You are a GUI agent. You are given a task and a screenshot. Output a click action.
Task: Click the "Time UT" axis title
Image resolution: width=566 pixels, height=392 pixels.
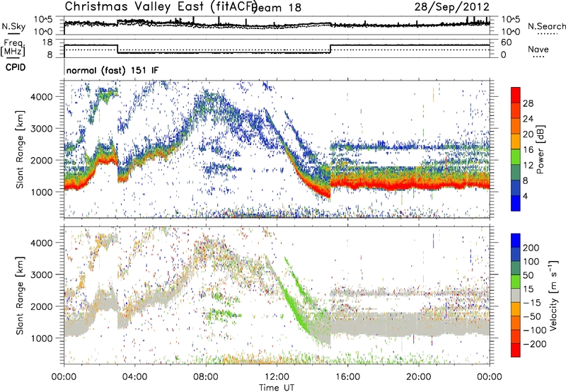277,388
